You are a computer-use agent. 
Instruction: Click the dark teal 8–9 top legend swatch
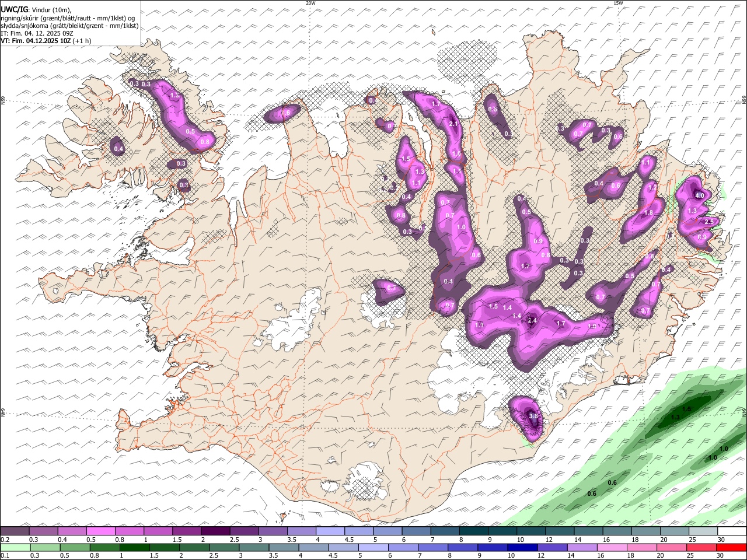click(473, 531)
